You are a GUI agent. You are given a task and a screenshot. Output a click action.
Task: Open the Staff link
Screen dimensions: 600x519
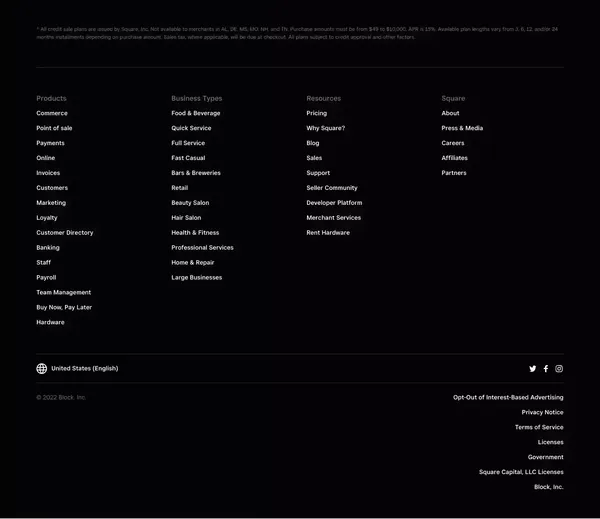tap(44, 263)
